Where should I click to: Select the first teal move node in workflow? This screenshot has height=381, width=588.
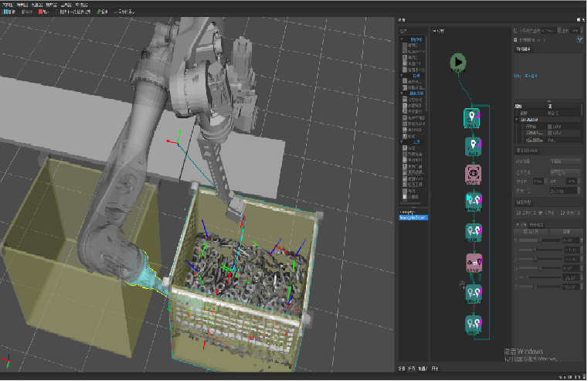pos(473,117)
